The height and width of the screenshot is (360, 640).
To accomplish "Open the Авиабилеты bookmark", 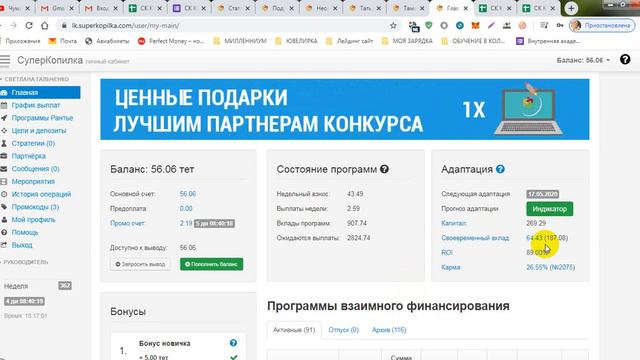I will pos(107,41).
